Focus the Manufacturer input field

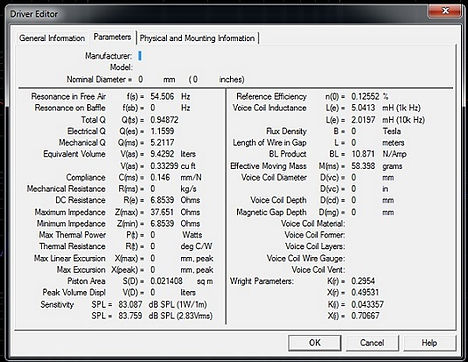point(140,56)
